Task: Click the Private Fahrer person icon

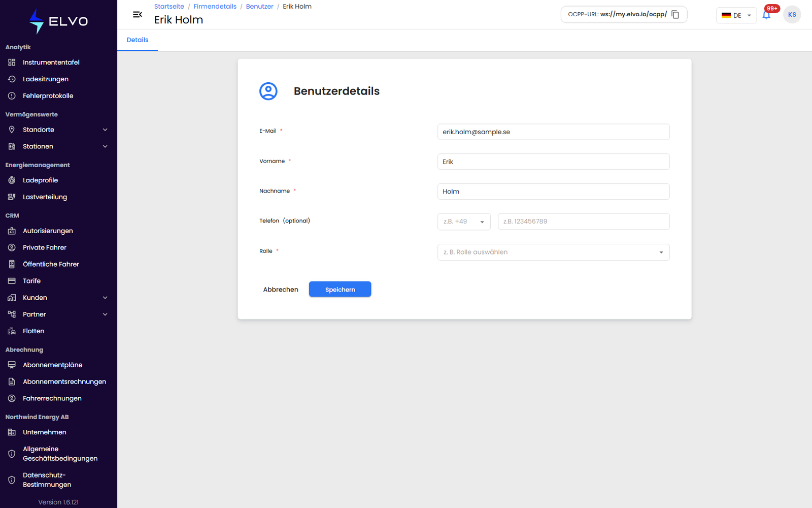Action: coord(12,248)
